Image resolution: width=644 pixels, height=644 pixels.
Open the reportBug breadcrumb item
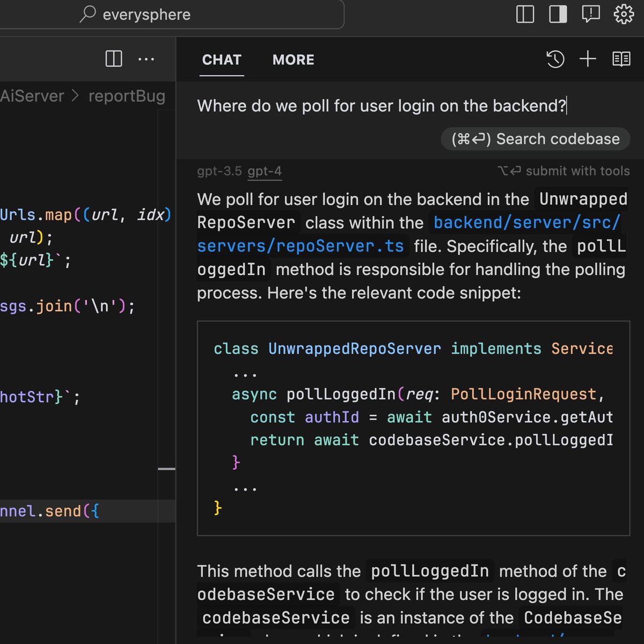click(x=127, y=96)
